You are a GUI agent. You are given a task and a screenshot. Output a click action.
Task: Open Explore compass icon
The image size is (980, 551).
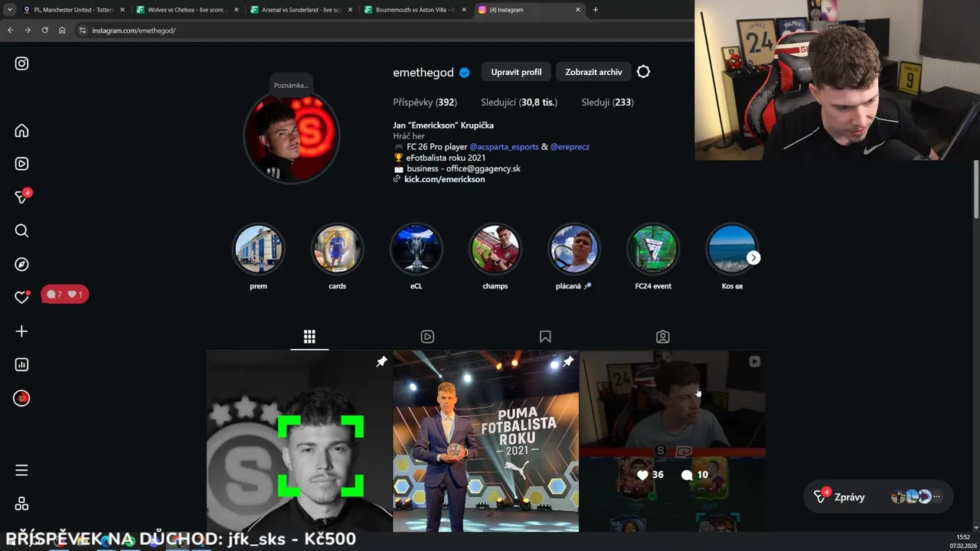click(21, 264)
